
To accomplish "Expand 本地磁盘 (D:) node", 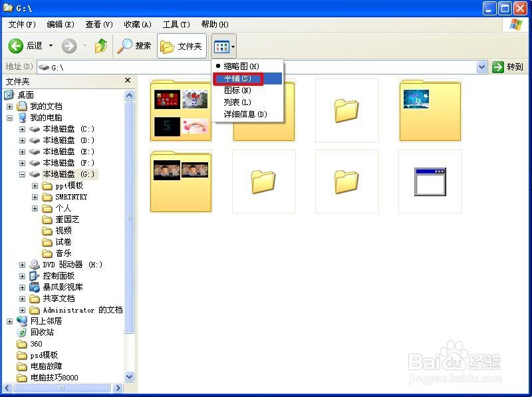I will click(x=22, y=140).
